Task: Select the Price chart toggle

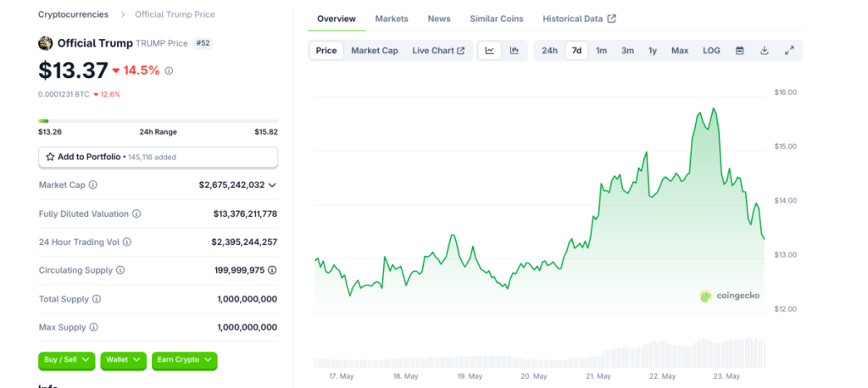Action: [326, 50]
